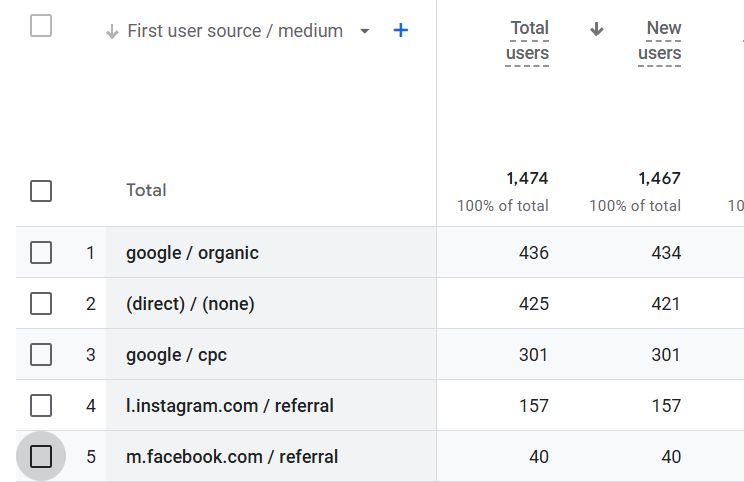744x482 pixels.
Task: Click the 1,474 total users value
Action: [x=527, y=179]
